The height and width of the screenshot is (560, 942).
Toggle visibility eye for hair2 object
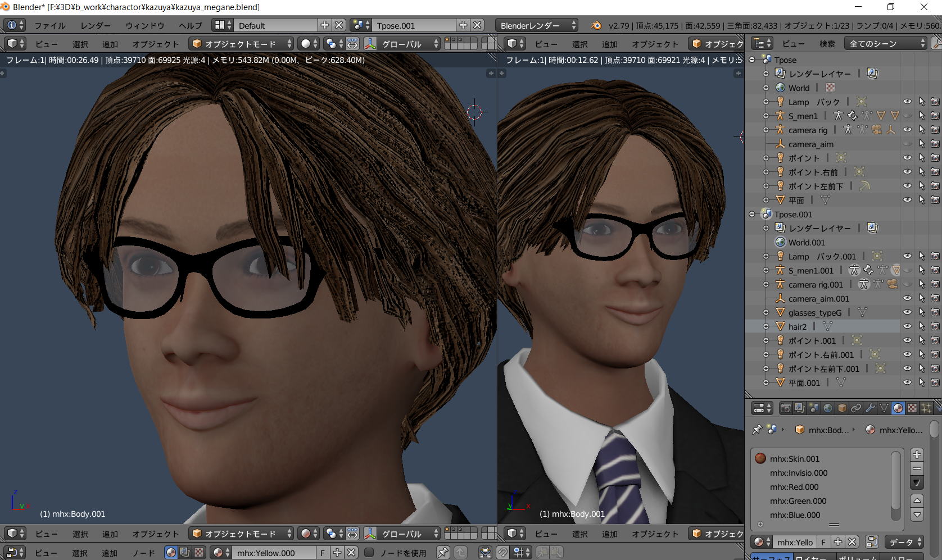coord(907,326)
